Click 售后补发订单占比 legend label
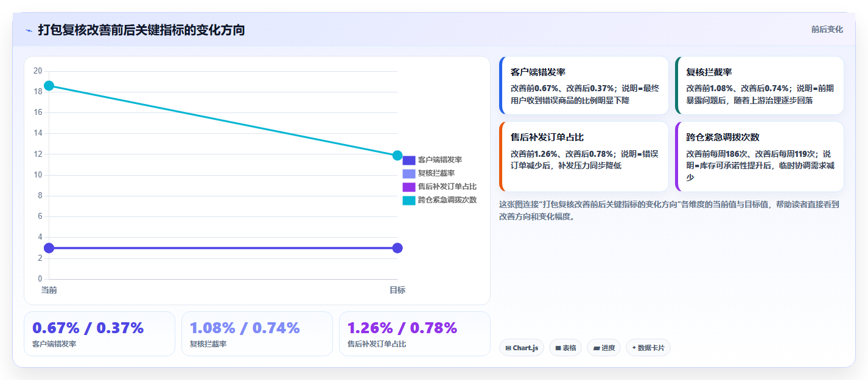 click(447, 187)
